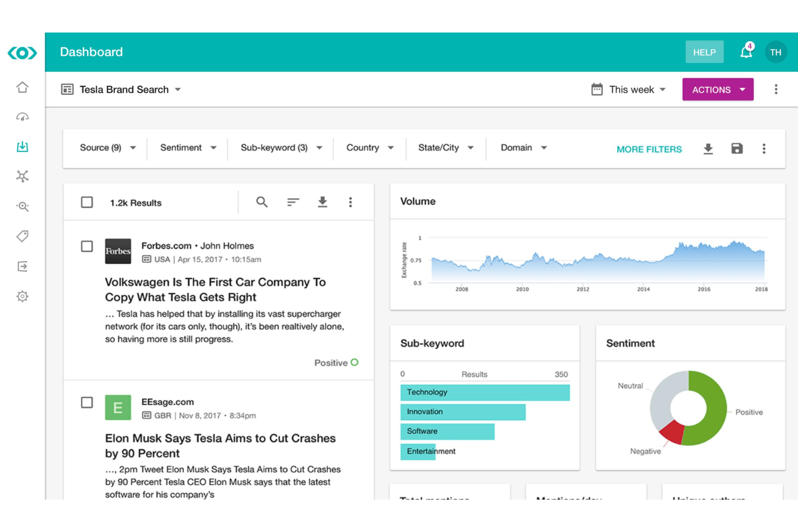The width and height of the screenshot is (798, 532).
Task: Check the Forbes.com article checkbox
Action: (87, 246)
